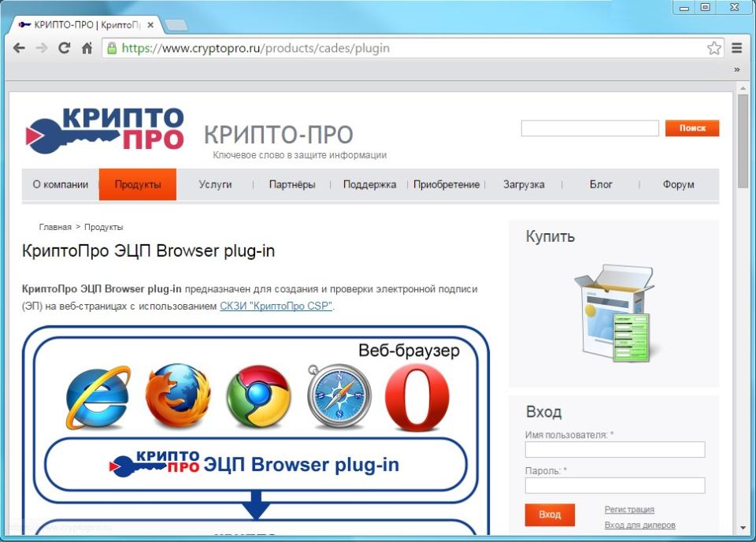This screenshot has width=756, height=542.
Task: Click the green padlock security icon
Action: pos(112,48)
